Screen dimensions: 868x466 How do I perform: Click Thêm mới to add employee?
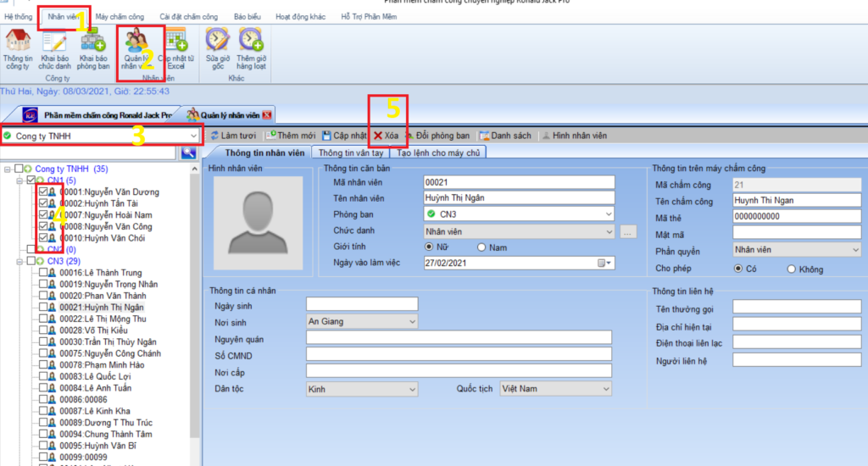(291, 136)
